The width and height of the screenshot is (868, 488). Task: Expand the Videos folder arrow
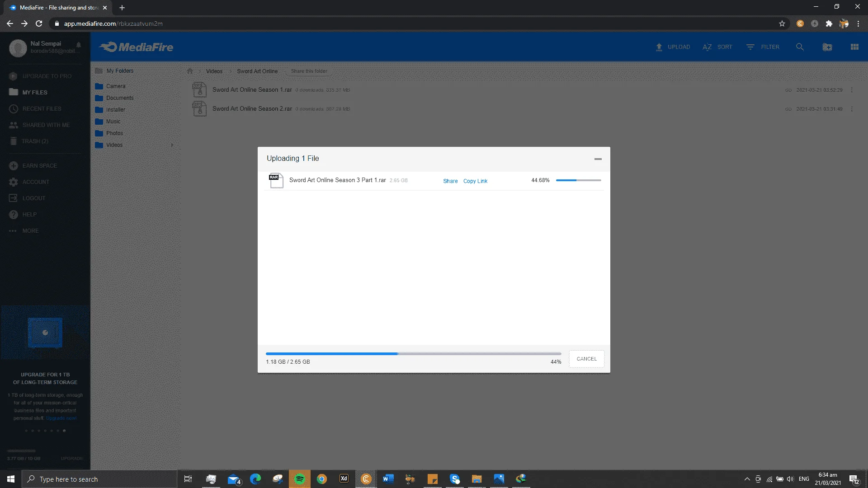(x=172, y=145)
